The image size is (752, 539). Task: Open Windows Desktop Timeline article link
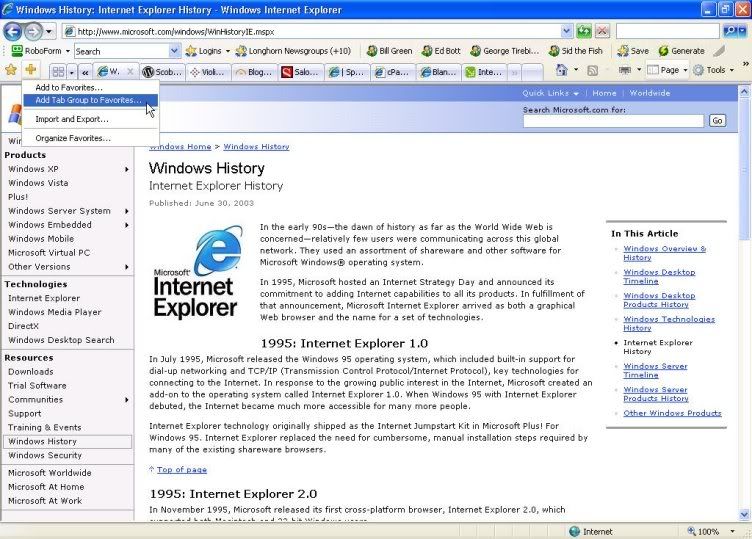click(659, 277)
